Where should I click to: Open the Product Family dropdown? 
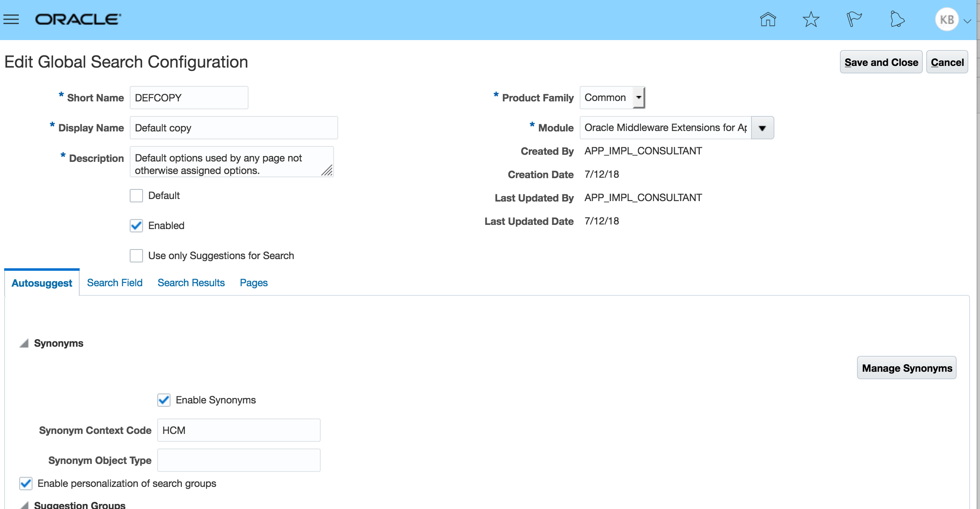click(638, 98)
